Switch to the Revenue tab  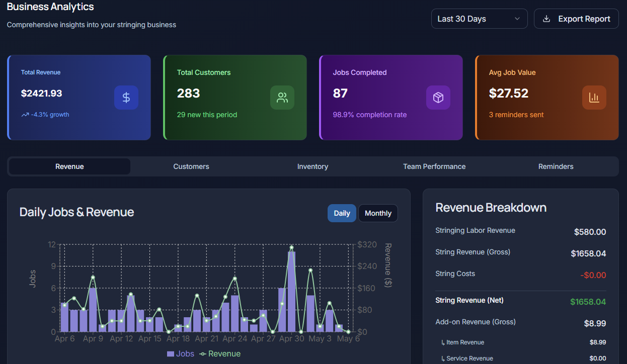click(69, 166)
